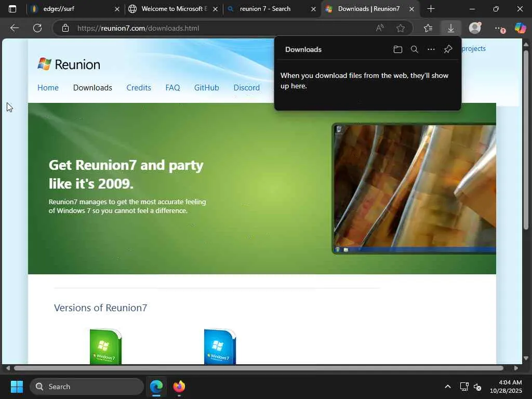The height and width of the screenshot is (399, 532).
Task: Click the browser profile avatar
Action: 475,28
